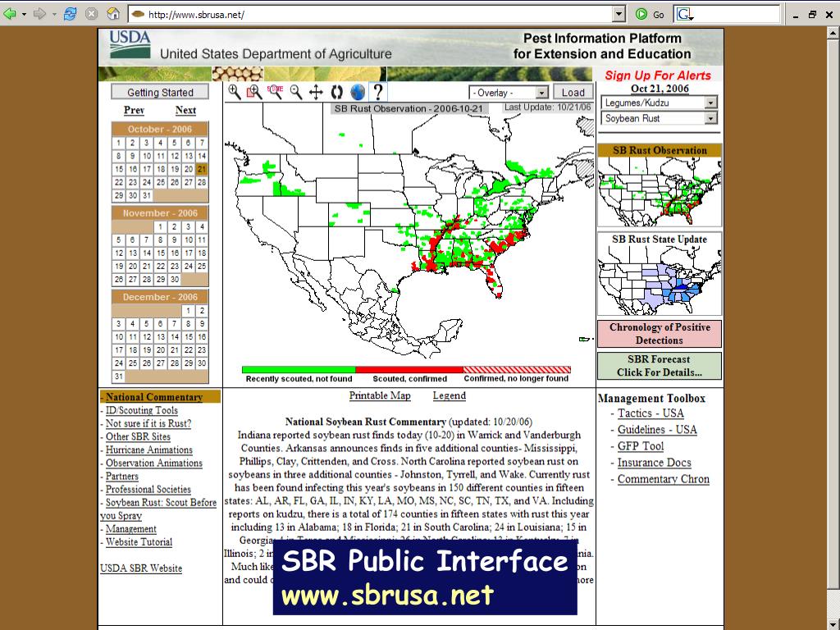Click the page scrollbar down arrow
Viewport: 840px width, 630px height.
click(x=833, y=624)
